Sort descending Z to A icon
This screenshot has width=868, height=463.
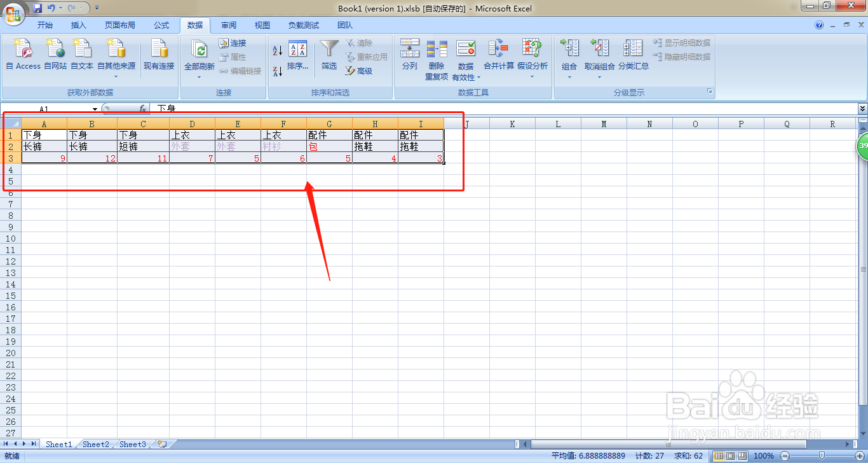pyautogui.click(x=277, y=71)
